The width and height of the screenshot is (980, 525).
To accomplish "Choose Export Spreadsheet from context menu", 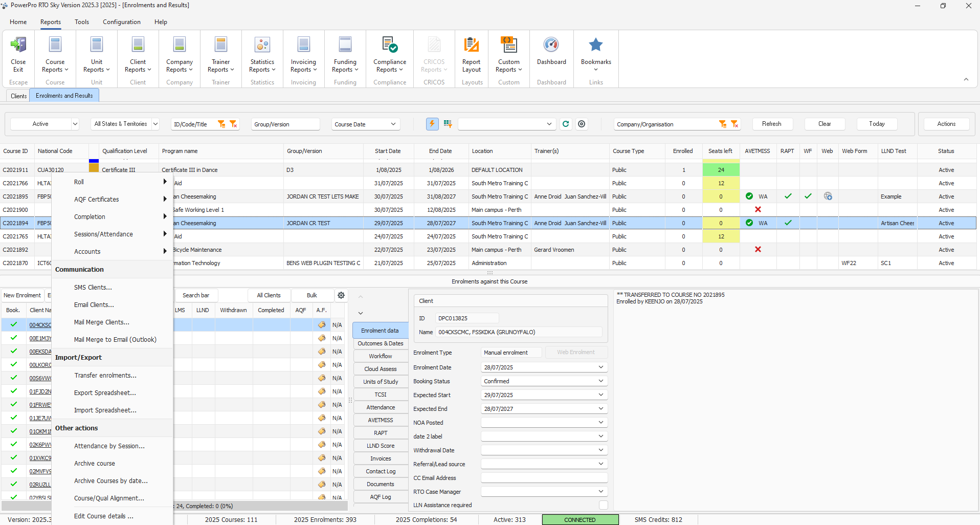I will [x=105, y=393].
